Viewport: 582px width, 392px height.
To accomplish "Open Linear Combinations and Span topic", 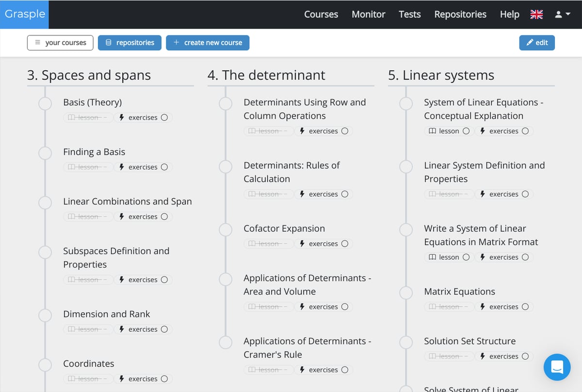I will click(127, 202).
